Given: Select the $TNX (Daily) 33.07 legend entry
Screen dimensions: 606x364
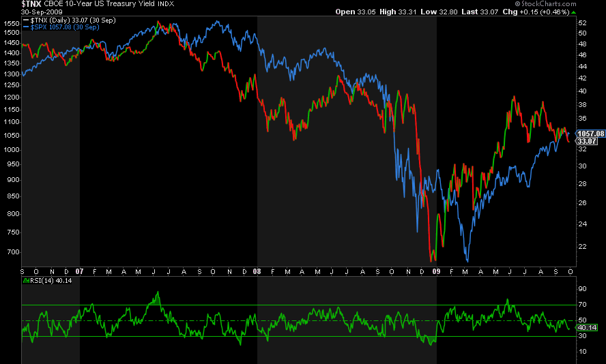Looking at the screenshot, I should pyautogui.click(x=73, y=20).
